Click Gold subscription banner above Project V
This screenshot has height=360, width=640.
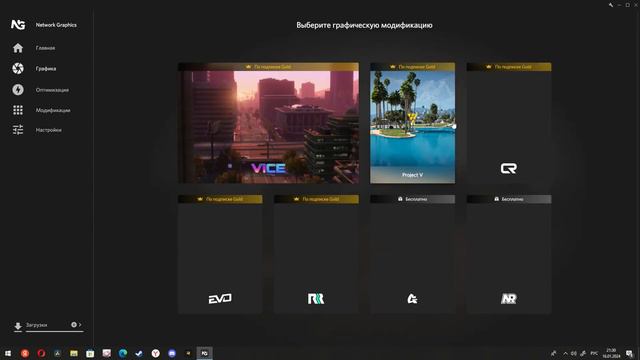(x=412, y=67)
